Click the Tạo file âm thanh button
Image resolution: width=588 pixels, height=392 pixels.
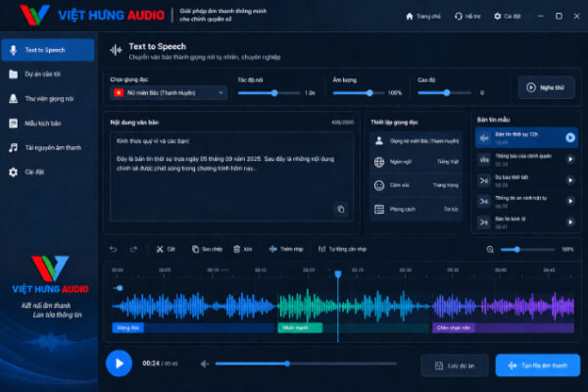[538, 366]
